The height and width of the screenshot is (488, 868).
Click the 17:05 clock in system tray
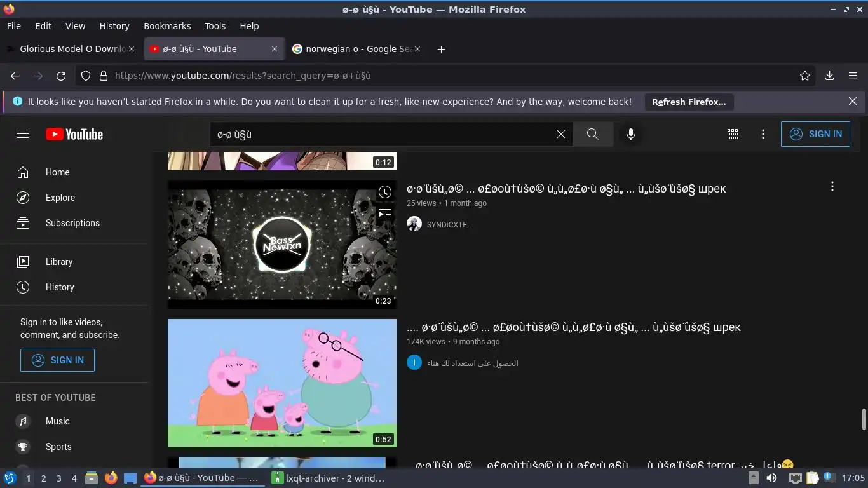point(853,478)
